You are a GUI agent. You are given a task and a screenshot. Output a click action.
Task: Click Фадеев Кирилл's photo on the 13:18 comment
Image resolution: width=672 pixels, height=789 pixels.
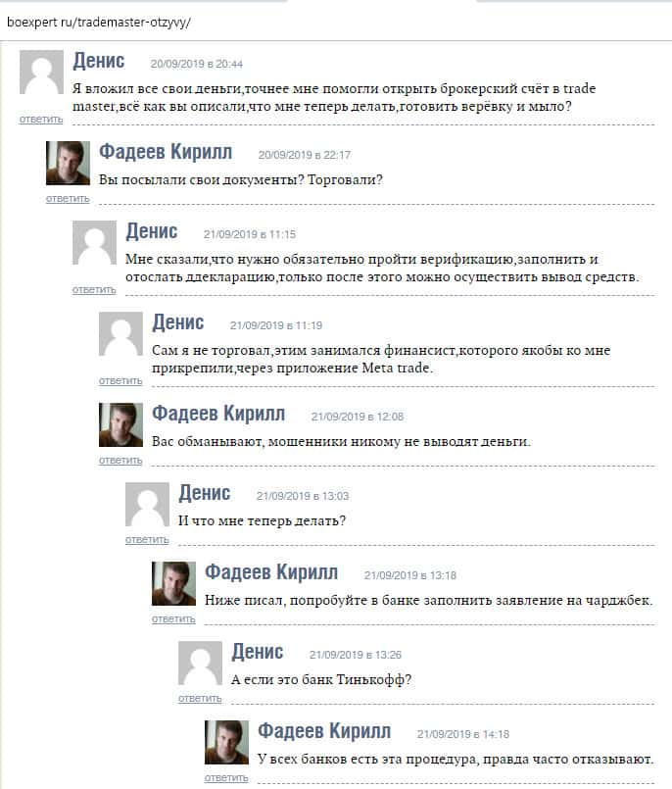(173, 584)
